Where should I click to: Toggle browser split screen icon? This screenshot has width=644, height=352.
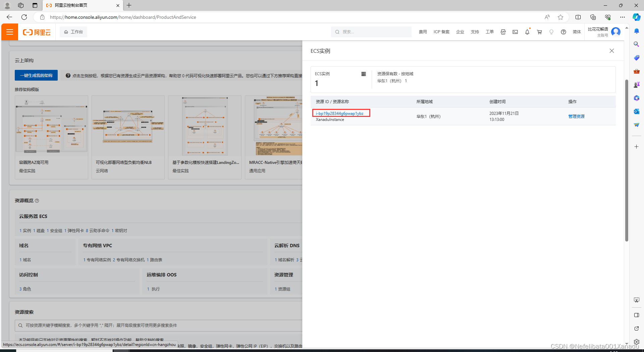coord(578,17)
